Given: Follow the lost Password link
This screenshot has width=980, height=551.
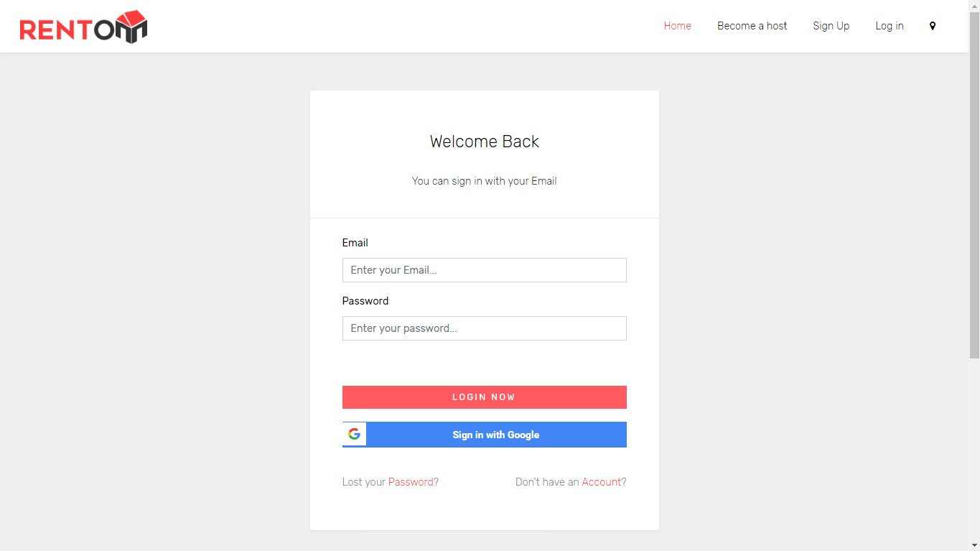Looking at the screenshot, I should 411,482.
